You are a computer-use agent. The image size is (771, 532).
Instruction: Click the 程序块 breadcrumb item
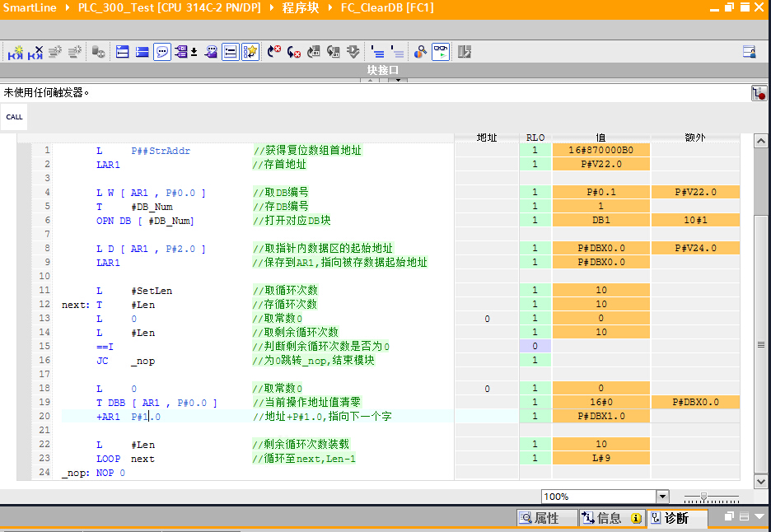[x=301, y=8]
